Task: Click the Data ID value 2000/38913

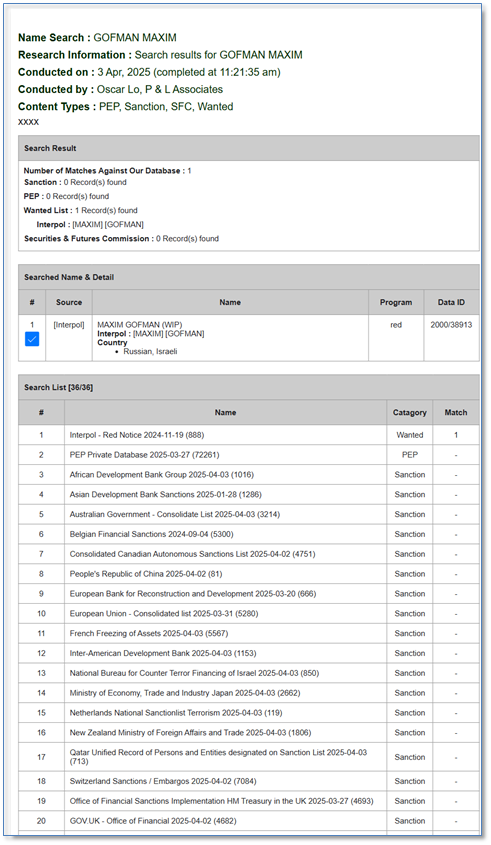Action: tap(451, 325)
